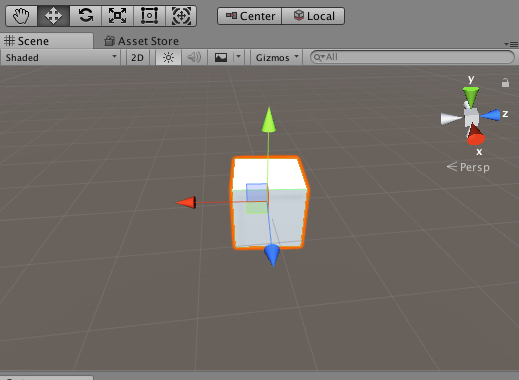Select the Hand tool
The image size is (519, 380).
coord(21,16)
